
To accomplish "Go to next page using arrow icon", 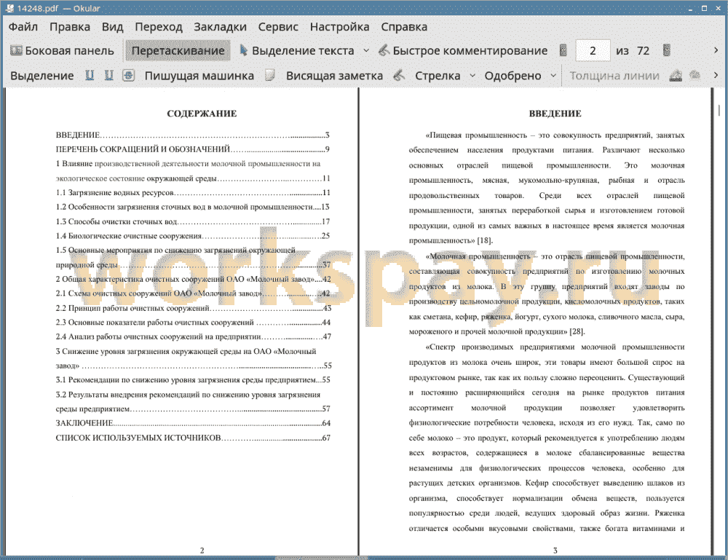I will click(667, 50).
